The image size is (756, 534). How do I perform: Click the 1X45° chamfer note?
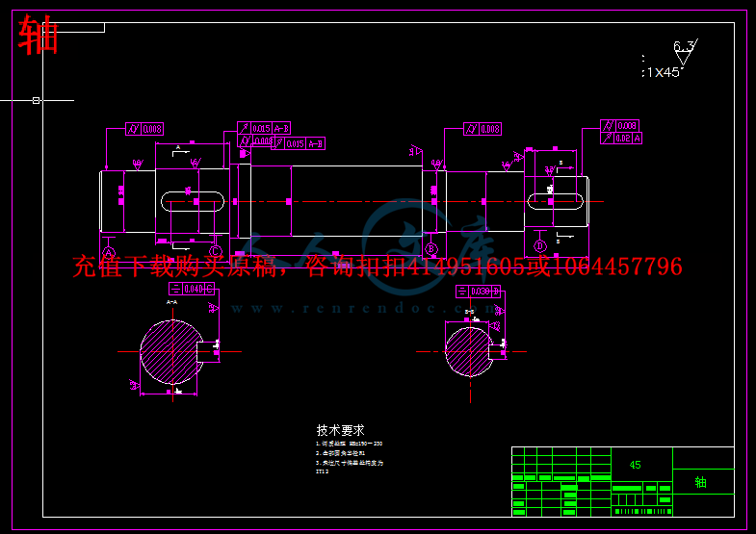coord(664,73)
